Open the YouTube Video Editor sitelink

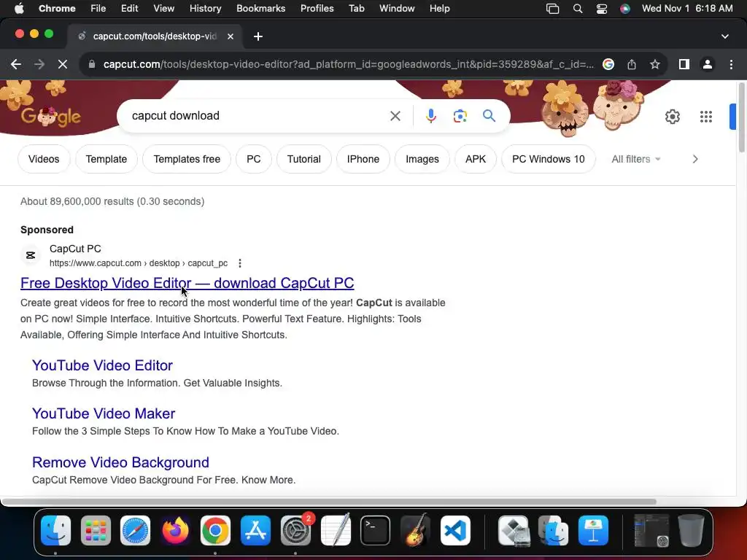[x=102, y=365]
